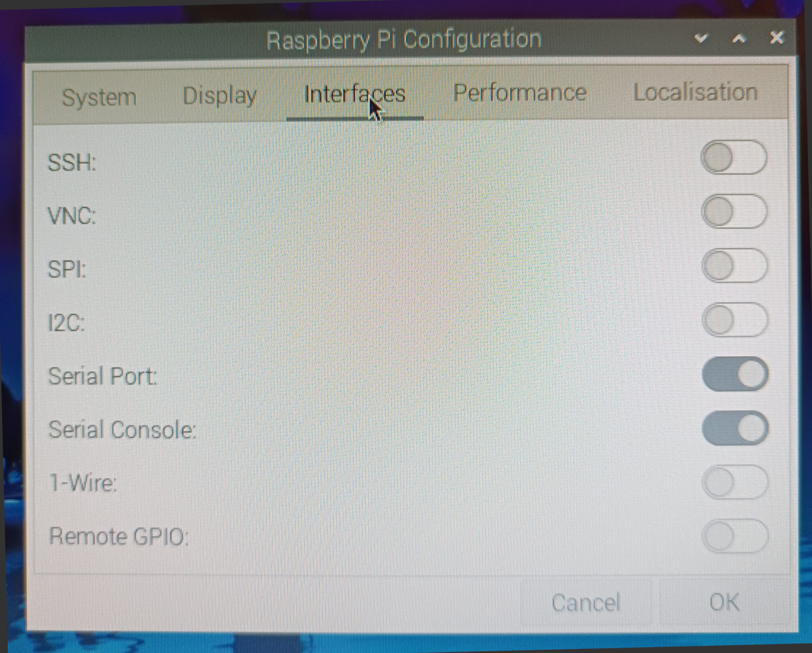Turn on the VNC toggle
812x653 pixels.
[734, 212]
